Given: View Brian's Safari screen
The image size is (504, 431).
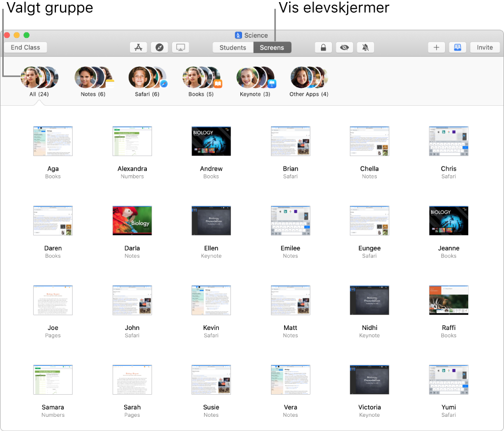Looking at the screenshot, I should coord(290,141).
